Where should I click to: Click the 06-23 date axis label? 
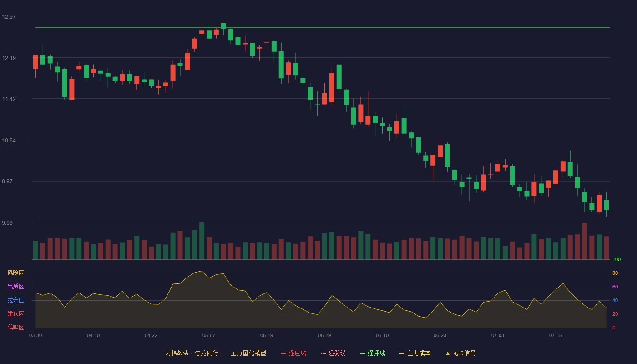pyautogui.click(x=440, y=335)
